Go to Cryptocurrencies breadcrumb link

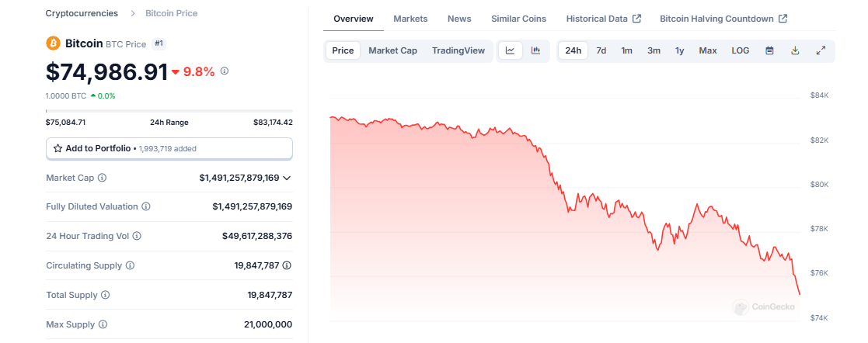pyautogui.click(x=82, y=13)
